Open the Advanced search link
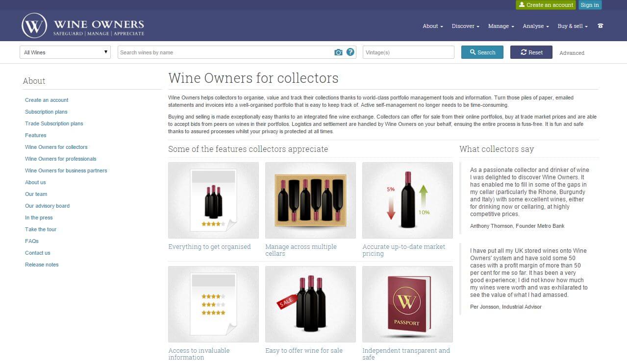Viewport: 627px width, 364px height. click(572, 53)
